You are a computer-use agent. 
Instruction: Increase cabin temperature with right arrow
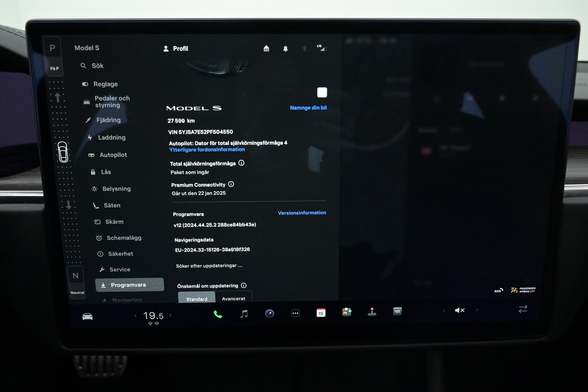[x=171, y=315]
